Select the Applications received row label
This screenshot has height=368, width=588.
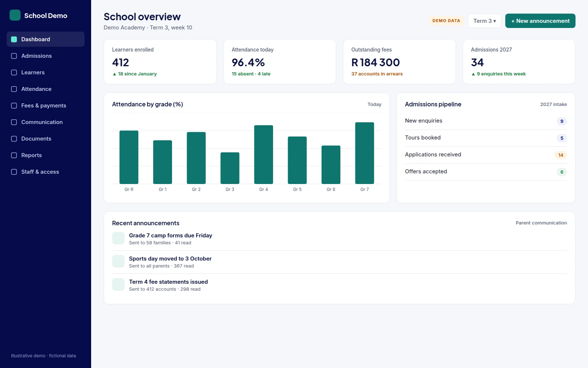(x=433, y=155)
